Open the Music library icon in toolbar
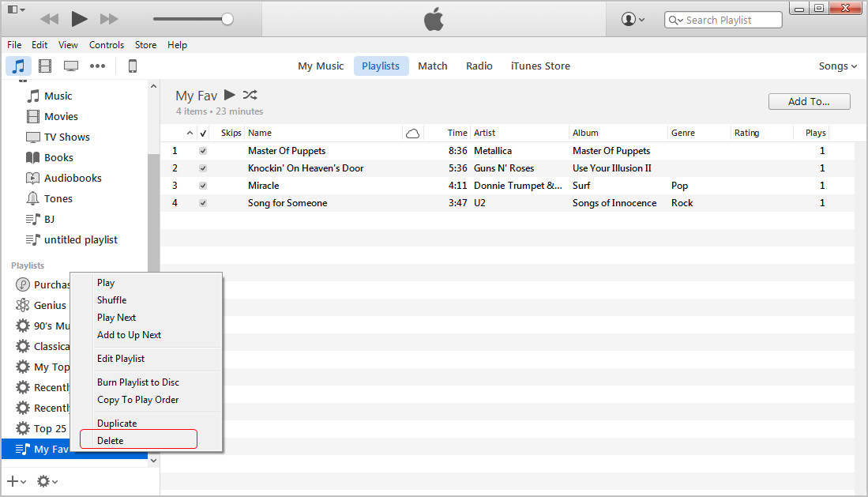Viewport: 868px width, 497px height. (18, 66)
